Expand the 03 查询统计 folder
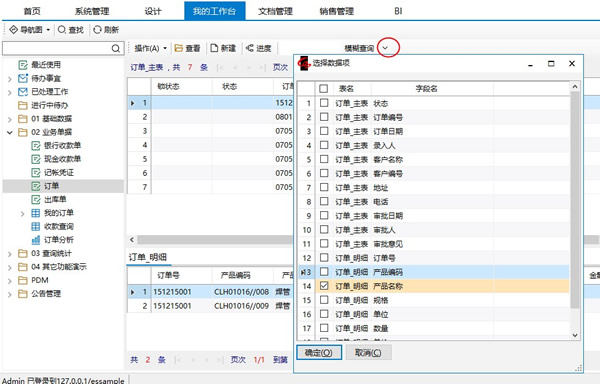Screen dimensions: 600x384 coord(10,254)
